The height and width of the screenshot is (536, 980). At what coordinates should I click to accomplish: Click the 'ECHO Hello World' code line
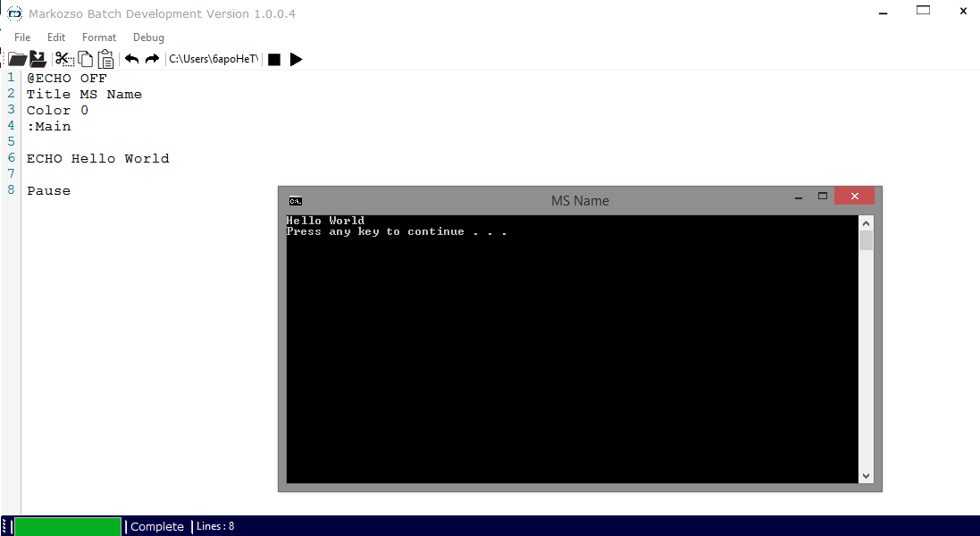97,159
